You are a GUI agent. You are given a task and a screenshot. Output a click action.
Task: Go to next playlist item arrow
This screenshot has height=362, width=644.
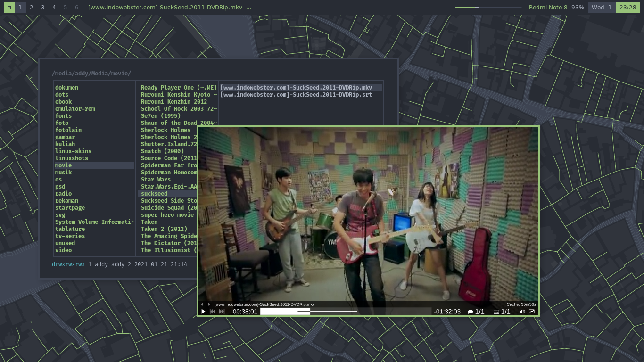[209, 304]
